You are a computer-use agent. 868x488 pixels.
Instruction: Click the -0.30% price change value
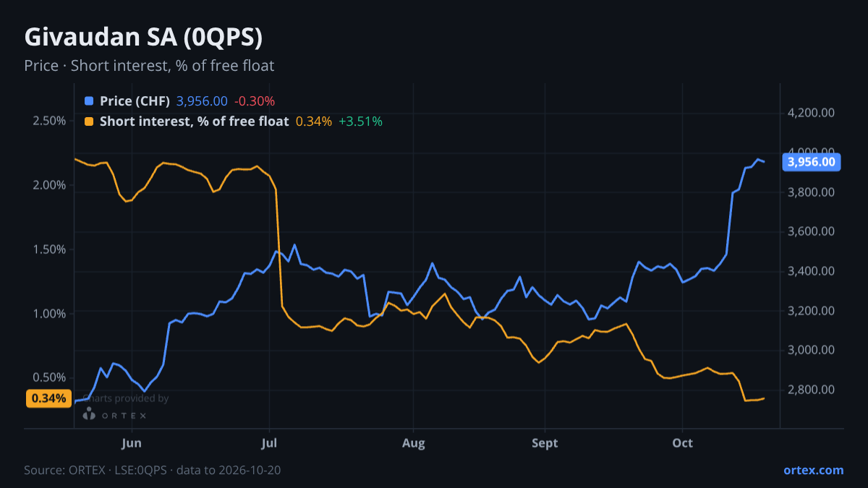(255, 101)
